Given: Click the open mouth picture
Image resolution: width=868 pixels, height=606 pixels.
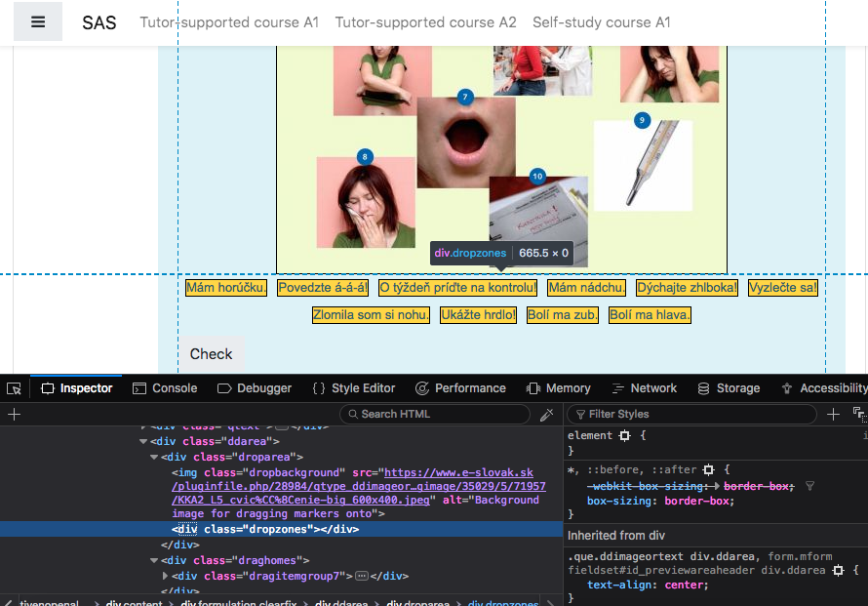Looking at the screenshot, I should tap(466, 142).
